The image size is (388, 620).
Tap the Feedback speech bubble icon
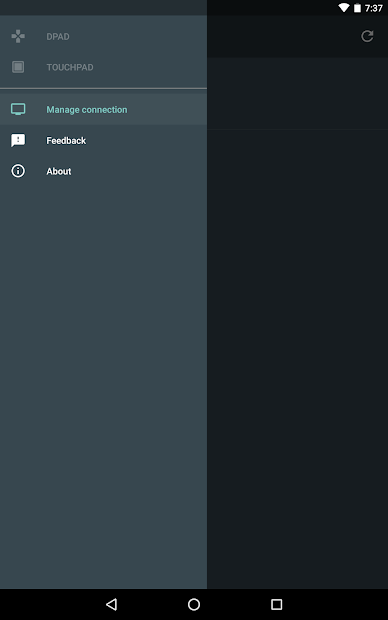pos(18,140)
